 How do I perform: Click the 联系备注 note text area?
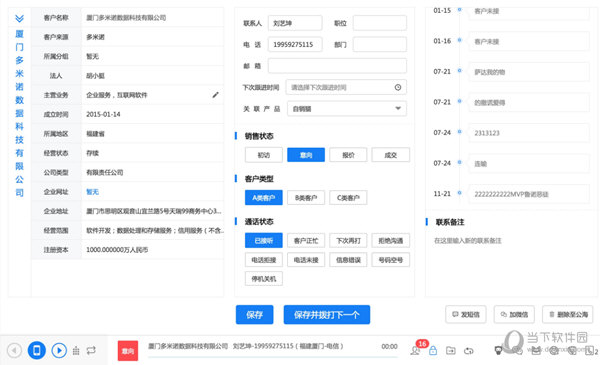(x=511, y=264)
